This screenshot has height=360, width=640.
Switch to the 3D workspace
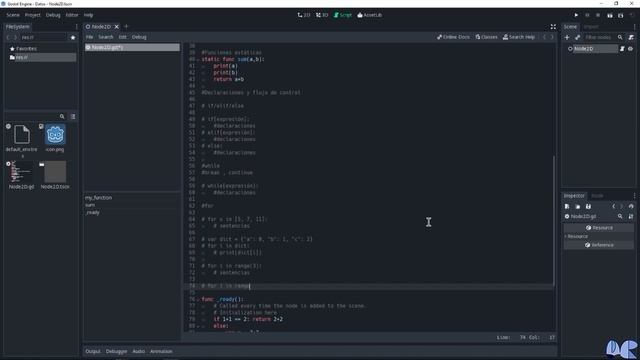pyautogui.click(x=322, y=15)
